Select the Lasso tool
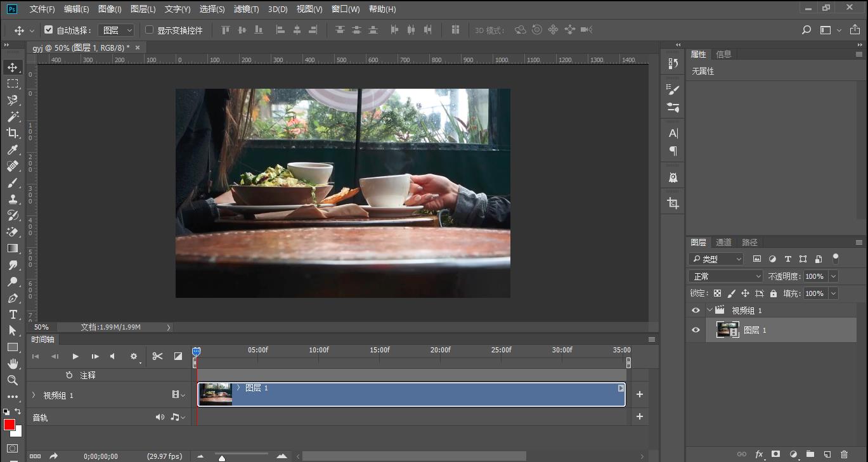 point(13,100)
